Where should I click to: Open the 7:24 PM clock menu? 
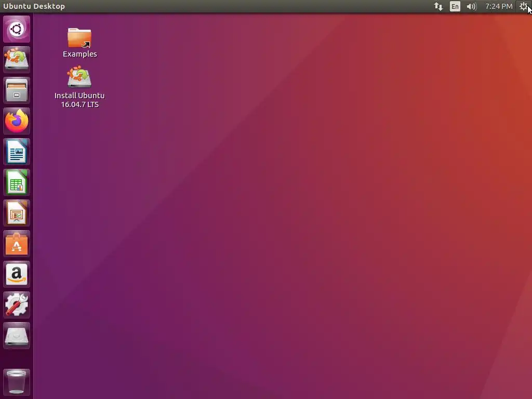point(499,6)
